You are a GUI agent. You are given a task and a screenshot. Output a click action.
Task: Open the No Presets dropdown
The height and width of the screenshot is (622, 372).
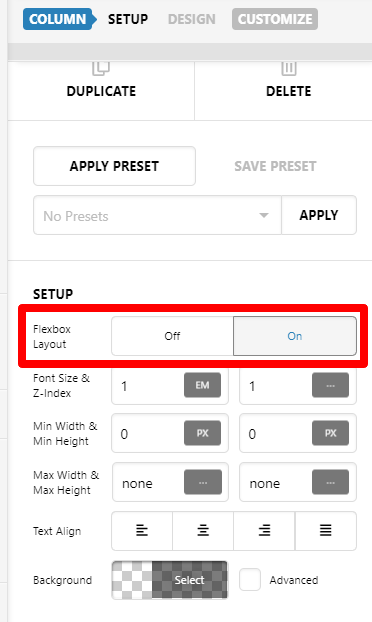[157, 215]
